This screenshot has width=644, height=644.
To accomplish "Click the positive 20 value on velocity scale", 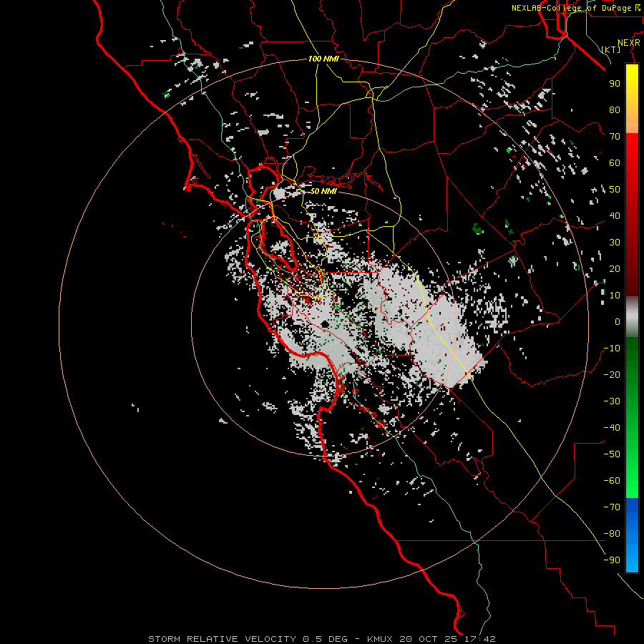I will (615, 268).
